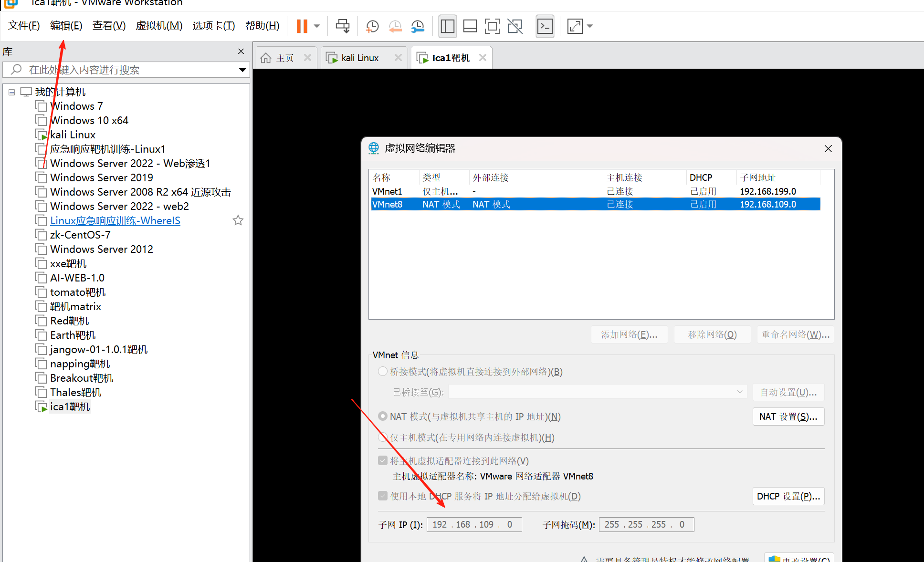Close the 虚拟网络编辑器 dialog
The image size is (924, 562).
pyautogui.click(x=828, y=148)
